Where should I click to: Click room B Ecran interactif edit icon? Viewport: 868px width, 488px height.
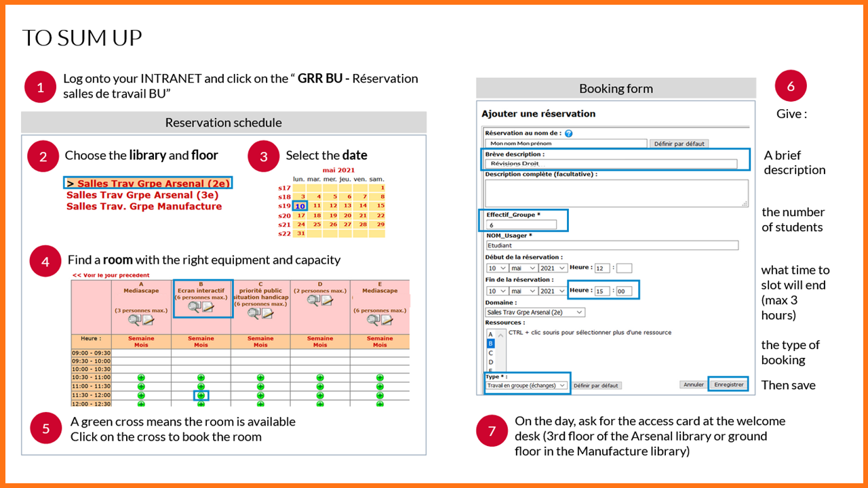pyautogui.click(x=208, y=306)
